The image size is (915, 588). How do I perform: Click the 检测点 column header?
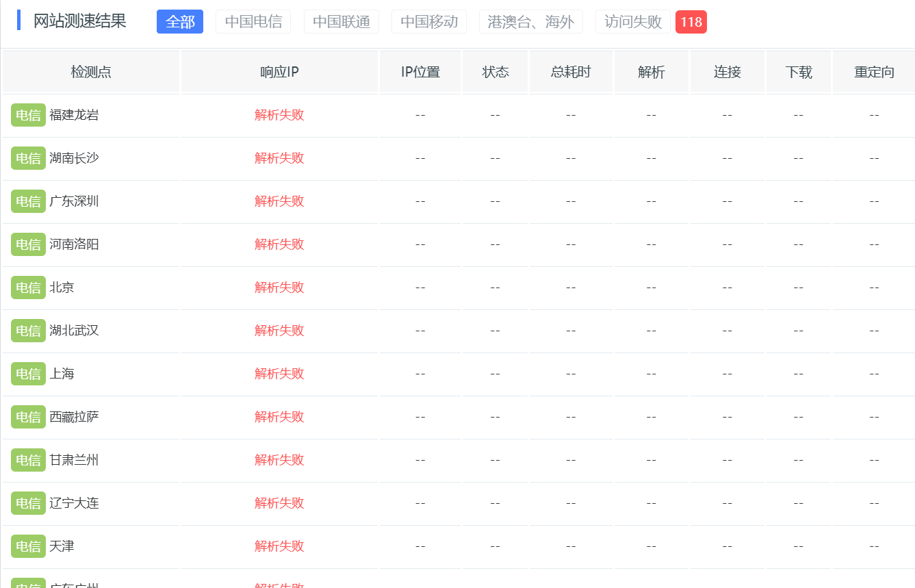point(91,72)
